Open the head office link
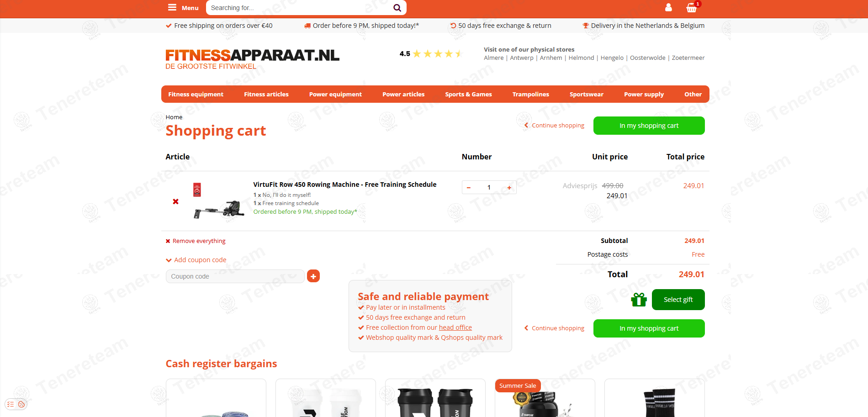Screen dimensions: 868x417 [x=455, y=327]
